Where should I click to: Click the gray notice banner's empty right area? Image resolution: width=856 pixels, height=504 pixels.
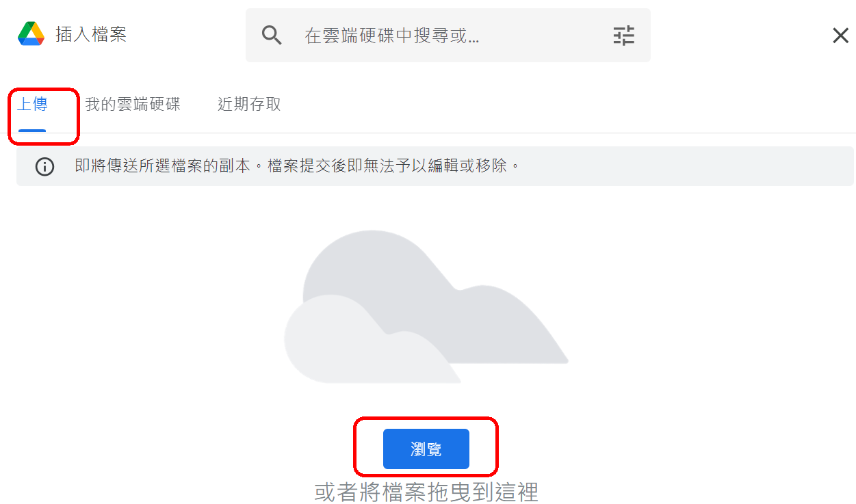[x=684, y=166]
